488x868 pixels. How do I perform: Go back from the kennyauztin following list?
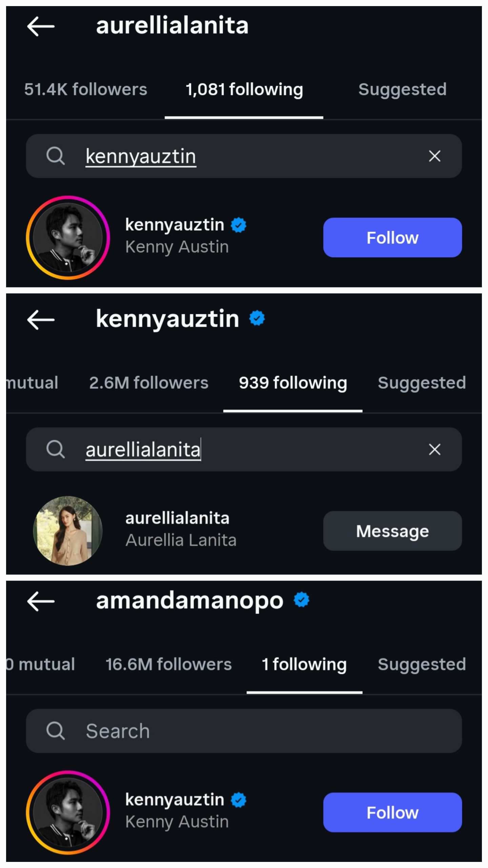coord(41,319)
